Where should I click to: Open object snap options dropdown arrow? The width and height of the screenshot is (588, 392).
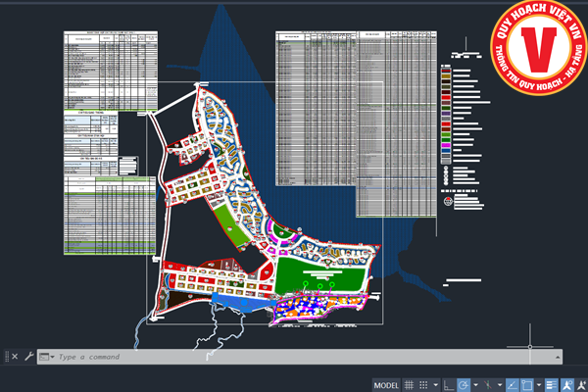pyautogui.click(x=537, y=384)
